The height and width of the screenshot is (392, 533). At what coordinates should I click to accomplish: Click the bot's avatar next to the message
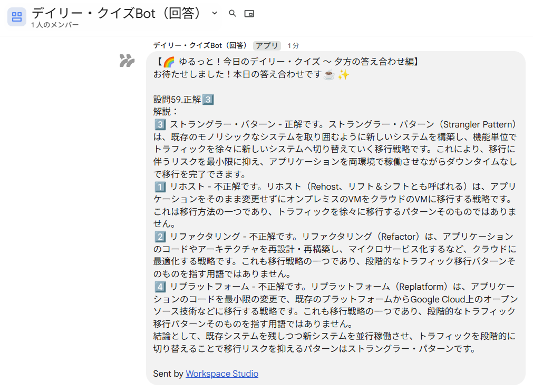pos(127,61)
